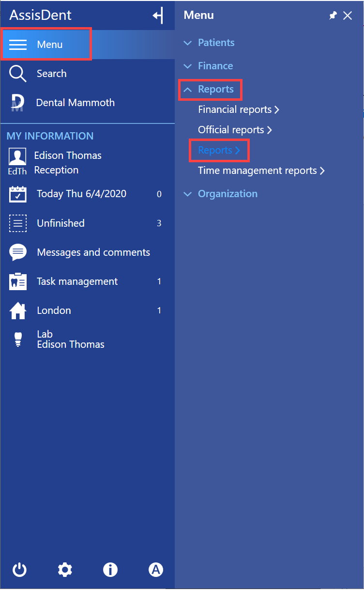364x590 pixels.
Task: Click the power icon at the bottom
Action: tap(19, 570)
